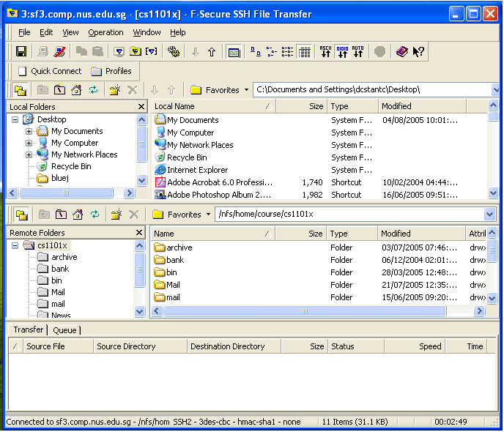Create a new folder in the local pane

point(115,90)
